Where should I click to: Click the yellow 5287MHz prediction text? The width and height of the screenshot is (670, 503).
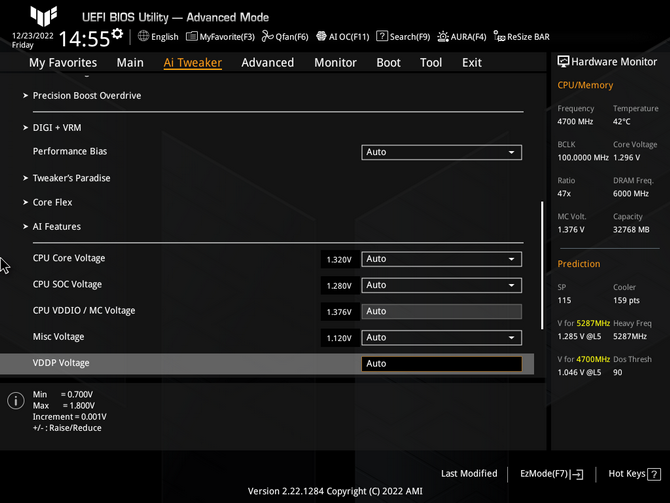tap(593, 323)
